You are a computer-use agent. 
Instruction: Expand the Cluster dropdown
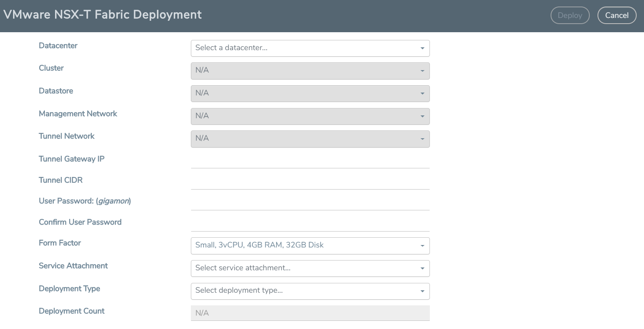tap(310, 71)
